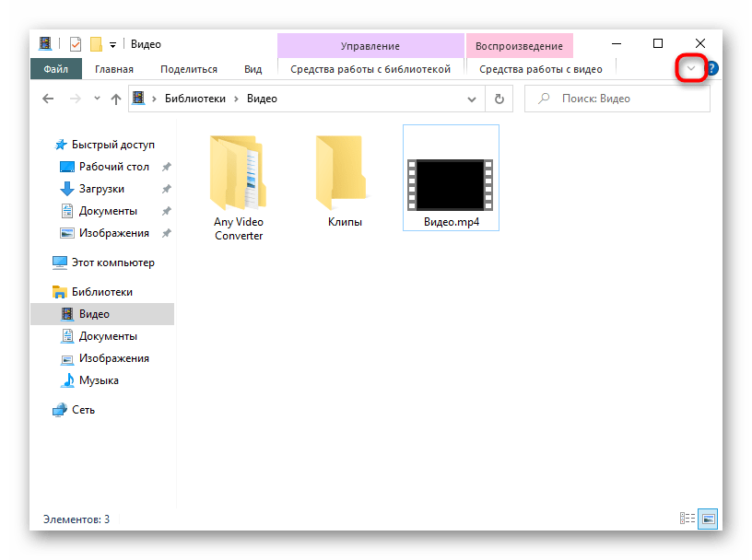
Task: Select the Вид ribbon tab
Action: pos(253,69)
